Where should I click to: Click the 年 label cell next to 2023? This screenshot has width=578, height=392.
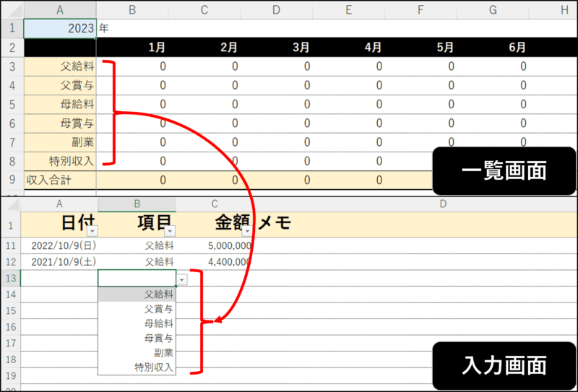click(132, 28)
